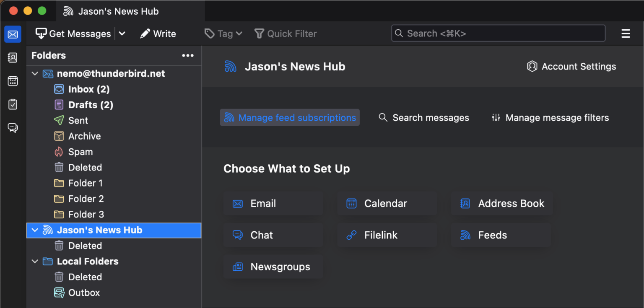Screen dimensions: 644x308
Task: Collapse the nemo@thunderbird.net account tree
Action: [35, 73]
